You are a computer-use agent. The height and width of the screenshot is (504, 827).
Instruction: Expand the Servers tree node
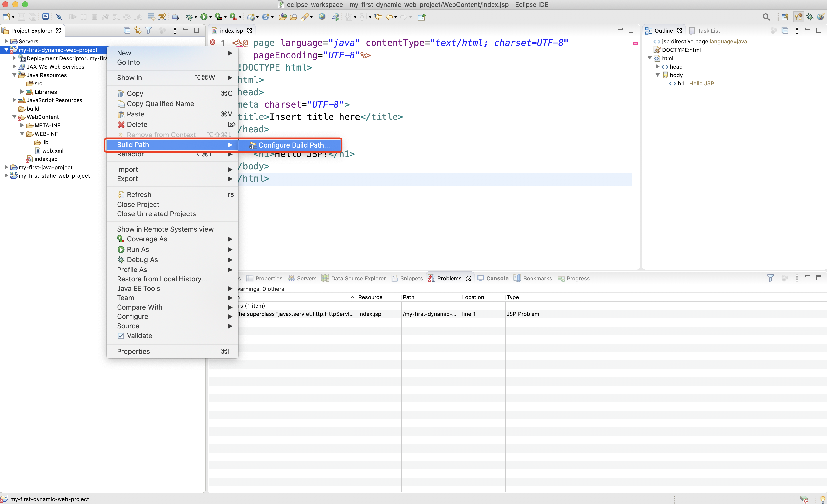pyautogui.click(x=6, y=41)
